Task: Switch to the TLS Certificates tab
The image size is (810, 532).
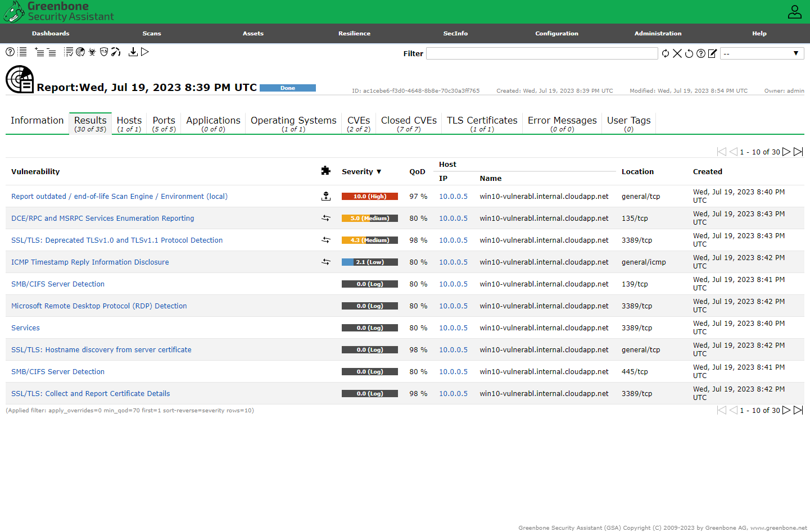Action: pos(482,124)
